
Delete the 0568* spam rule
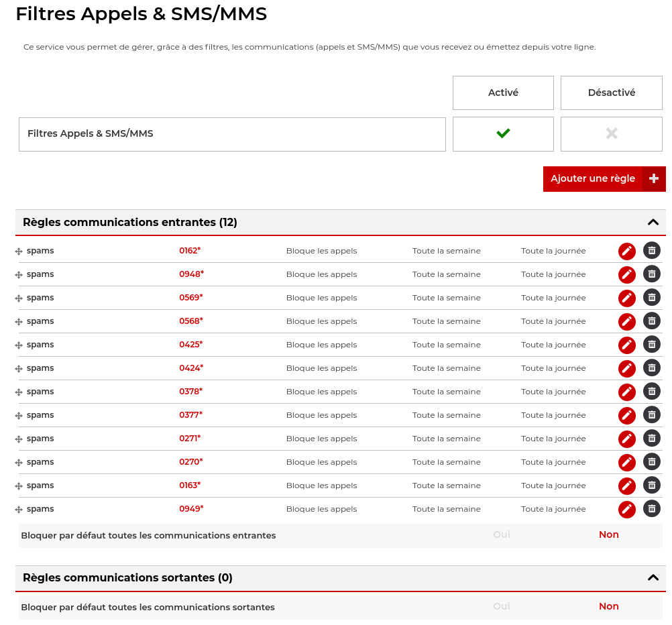651,321
